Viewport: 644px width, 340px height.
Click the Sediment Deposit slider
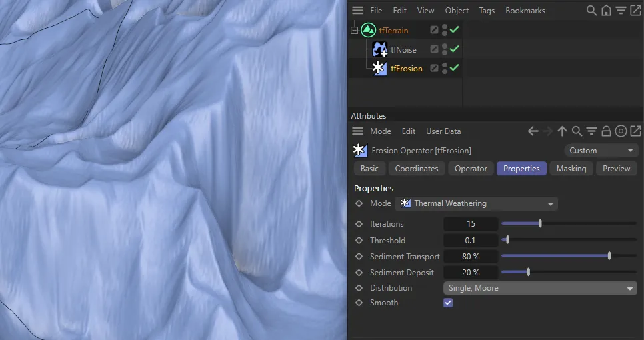569,272
